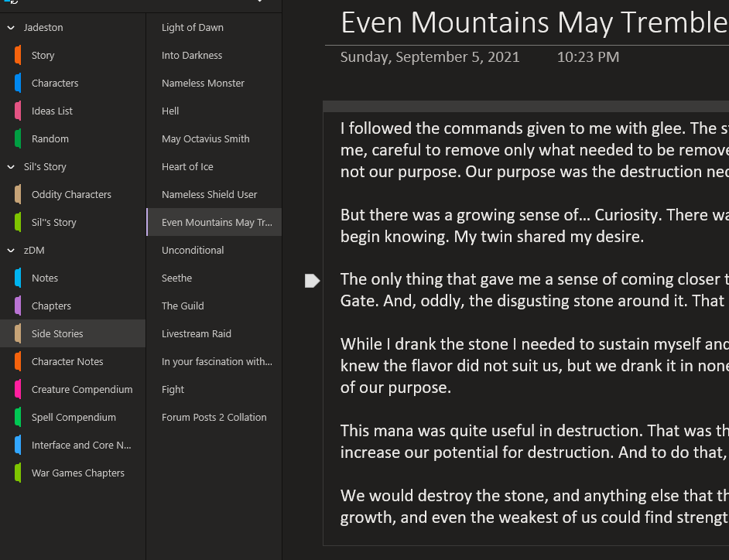Select the Livestream Raid page
The image size is (729, 560).
click(197, 334)
